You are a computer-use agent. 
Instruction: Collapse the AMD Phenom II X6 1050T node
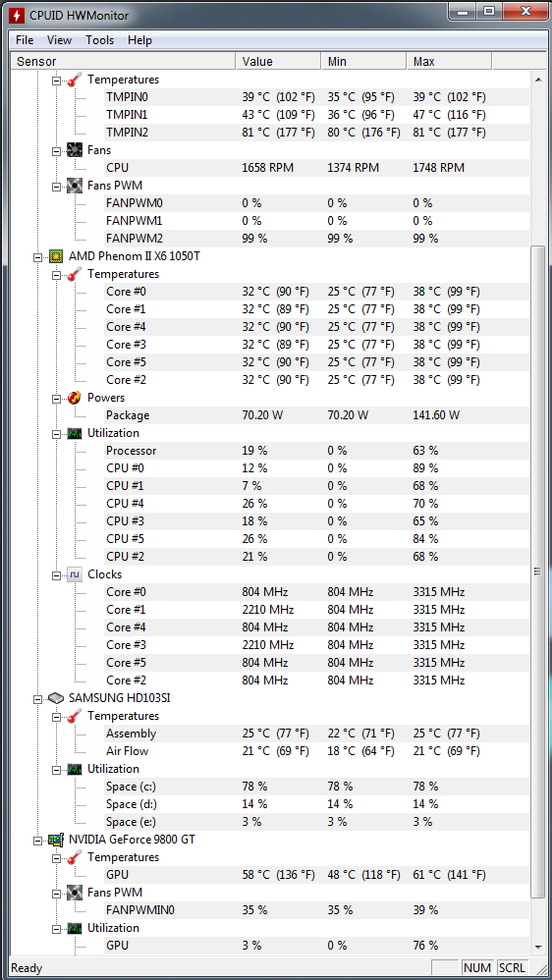coord(38,257)
